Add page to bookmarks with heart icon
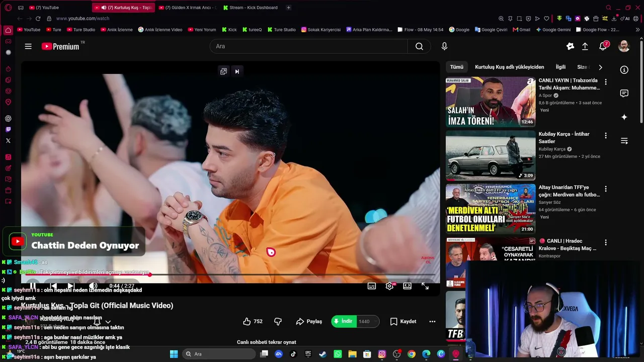644x362 pixels. coord(546,19)
